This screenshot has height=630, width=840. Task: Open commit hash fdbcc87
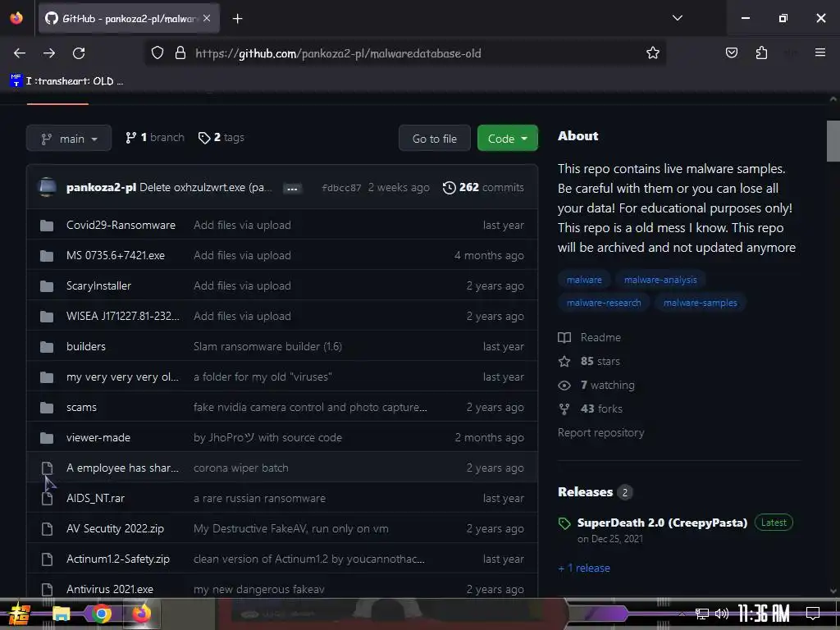[x=341, y=188]
